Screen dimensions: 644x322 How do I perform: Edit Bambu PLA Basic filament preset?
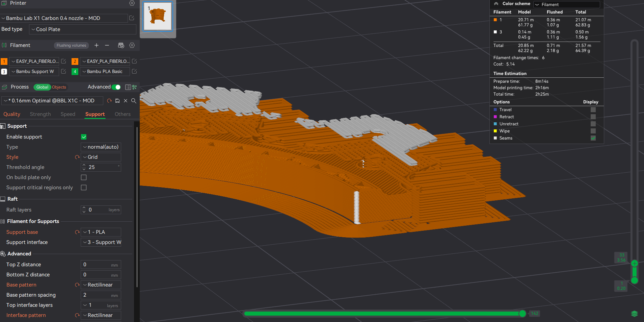coord(134,71)
